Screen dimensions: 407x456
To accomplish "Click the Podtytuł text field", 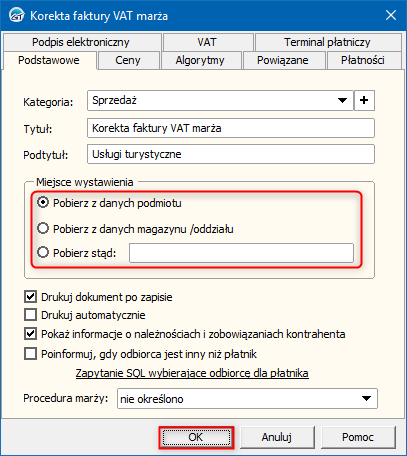I will [231, 154].
